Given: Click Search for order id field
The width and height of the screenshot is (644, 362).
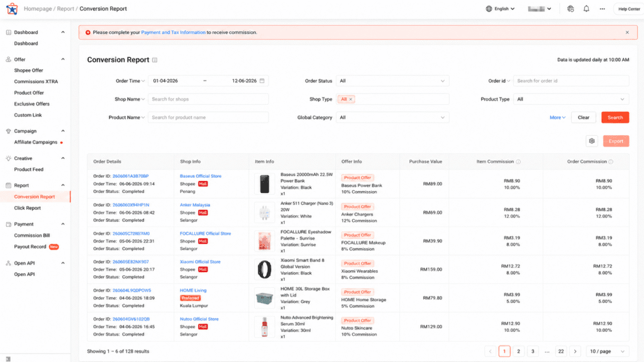Looking at the screenshot, I should pyautogui.click(x=571, y=81).
